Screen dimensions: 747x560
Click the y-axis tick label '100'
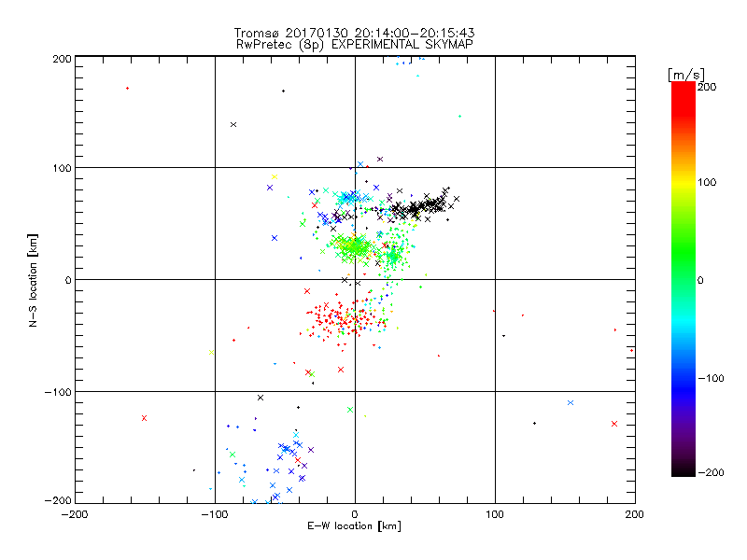pyautogui.click(x=62, y=168)
